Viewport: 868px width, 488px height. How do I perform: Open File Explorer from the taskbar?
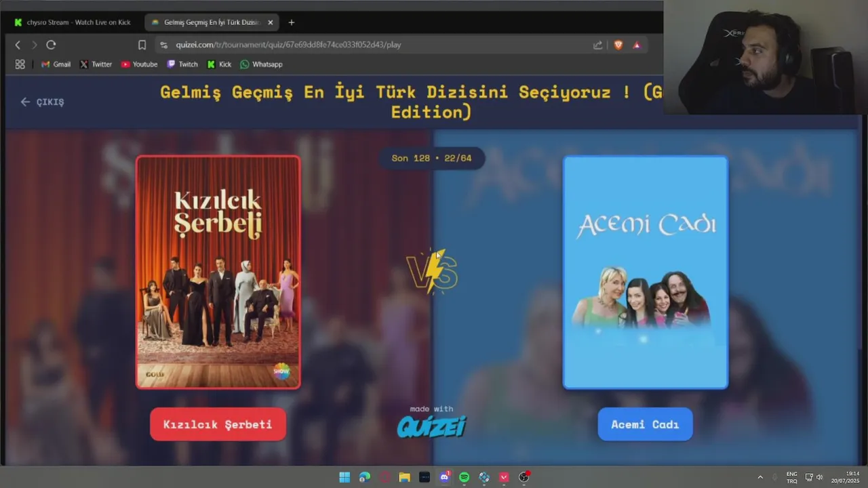point(404,477)
